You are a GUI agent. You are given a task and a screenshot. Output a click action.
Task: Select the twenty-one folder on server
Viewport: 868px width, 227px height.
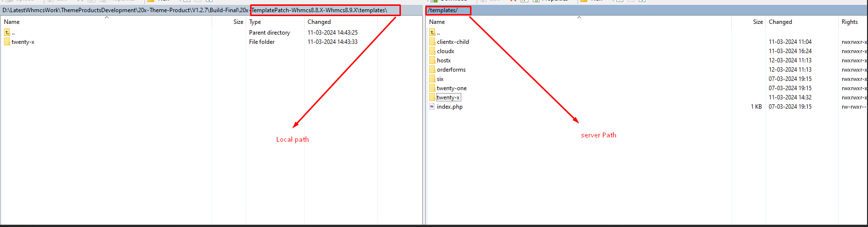(x=452, y=88)
